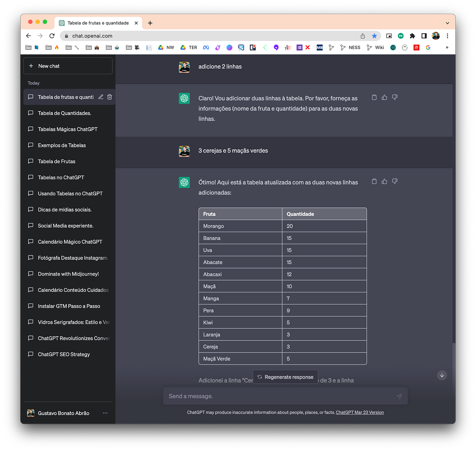
Task: Click the 'Morango' table cell
Action: coord(240,226)
